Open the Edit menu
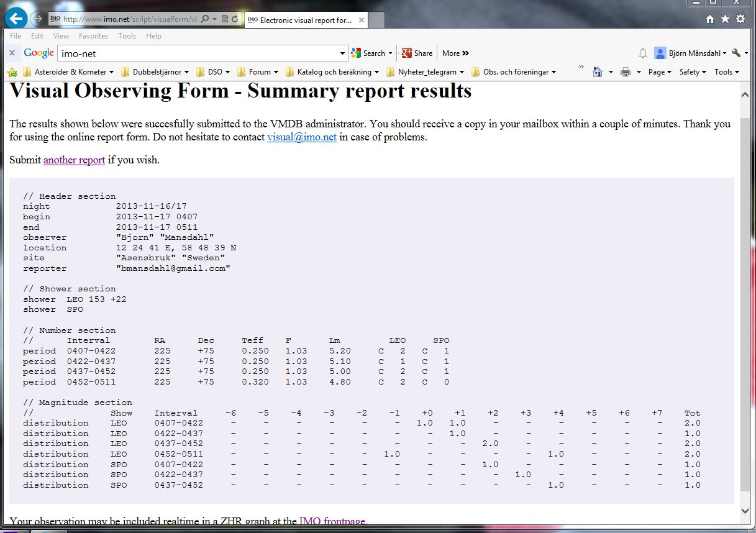Image resolution: width=756 pixels, height=533 pixels. pos(37,36)
